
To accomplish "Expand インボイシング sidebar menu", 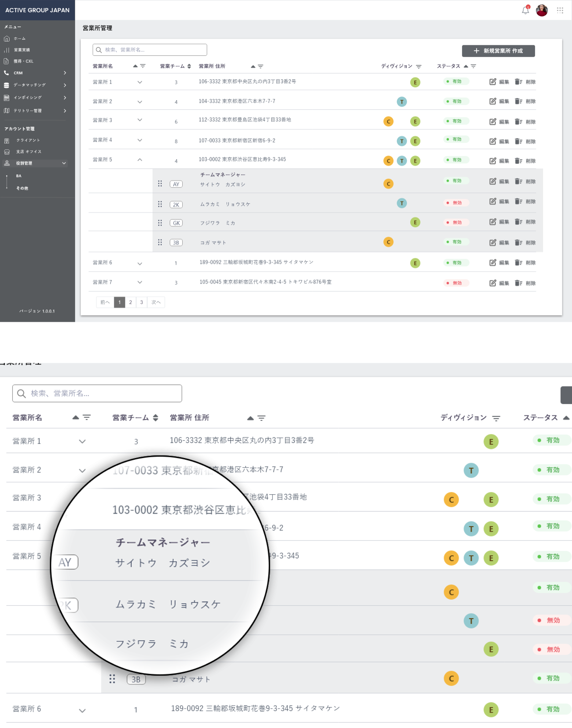I will [x=35, y=98].
